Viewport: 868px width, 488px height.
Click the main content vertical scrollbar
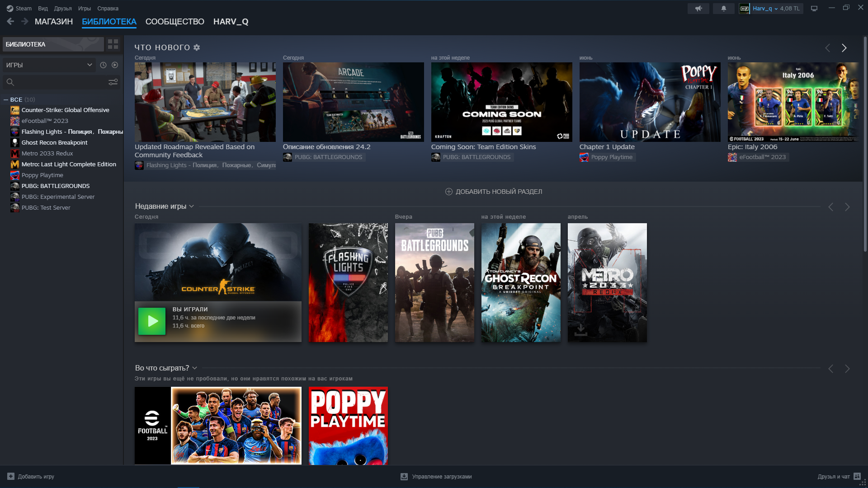tap(865, 145)
